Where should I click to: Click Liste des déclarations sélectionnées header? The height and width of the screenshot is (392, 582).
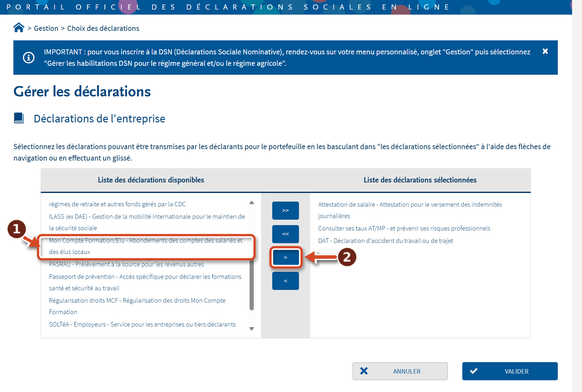click(x=420, y=180)
